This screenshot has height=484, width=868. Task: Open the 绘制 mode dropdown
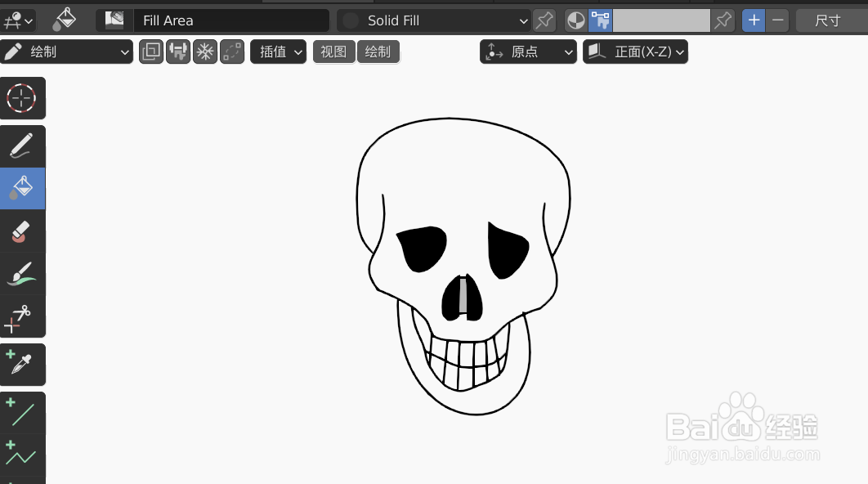tap(66, 52)
